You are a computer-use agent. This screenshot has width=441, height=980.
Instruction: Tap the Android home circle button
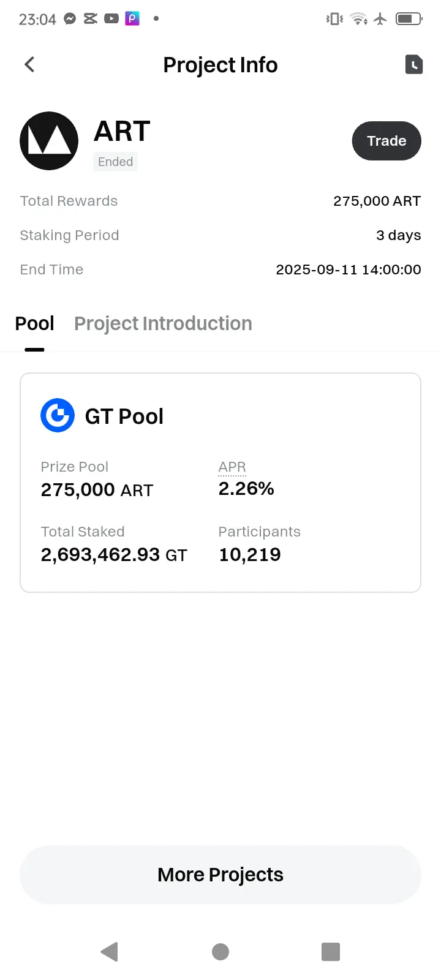tap(221, 951)
